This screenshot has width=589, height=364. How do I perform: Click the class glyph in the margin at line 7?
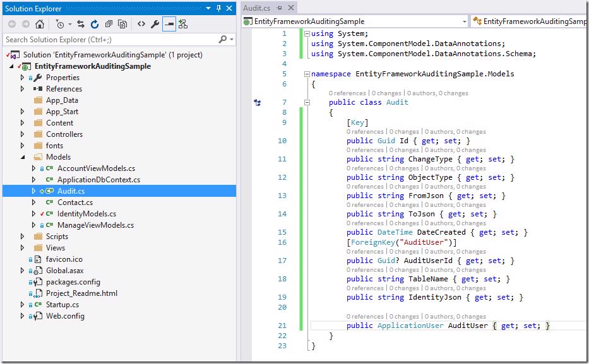pos(258,102)
